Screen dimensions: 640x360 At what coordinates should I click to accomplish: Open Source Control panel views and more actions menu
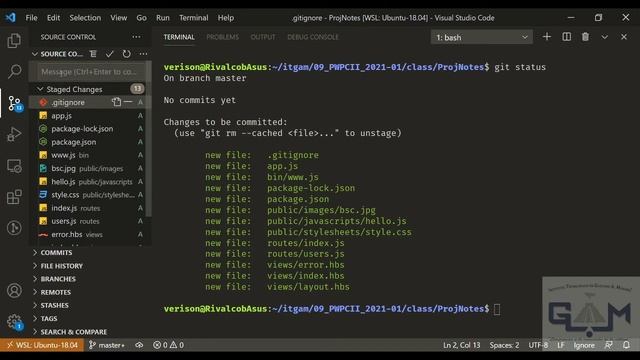click(136, 37)
